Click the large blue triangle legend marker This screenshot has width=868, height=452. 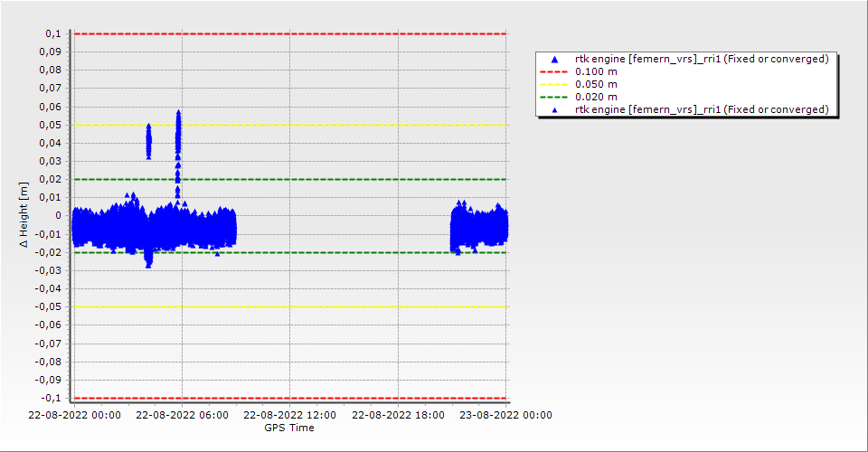pyautogui.click(x=555, y=59)
